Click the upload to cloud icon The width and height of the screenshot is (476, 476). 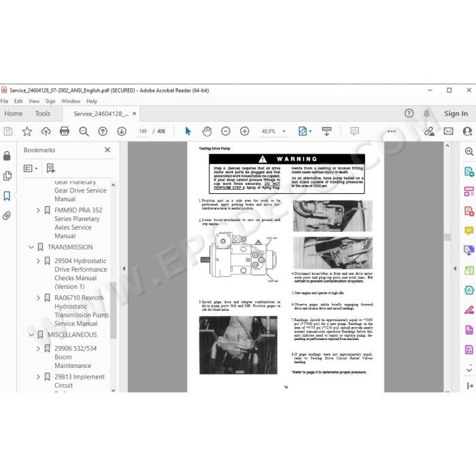click(x=46, y=131)
